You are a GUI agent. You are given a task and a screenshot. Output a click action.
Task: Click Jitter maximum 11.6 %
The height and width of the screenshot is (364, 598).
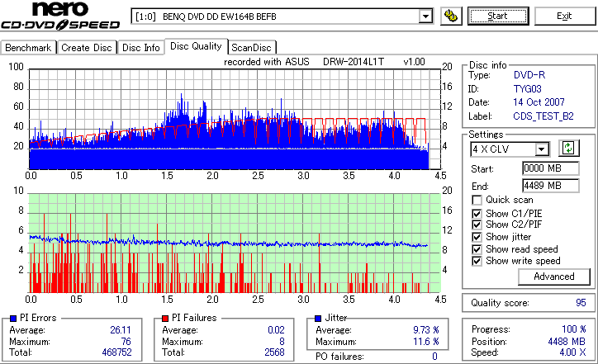coord(426,342)
